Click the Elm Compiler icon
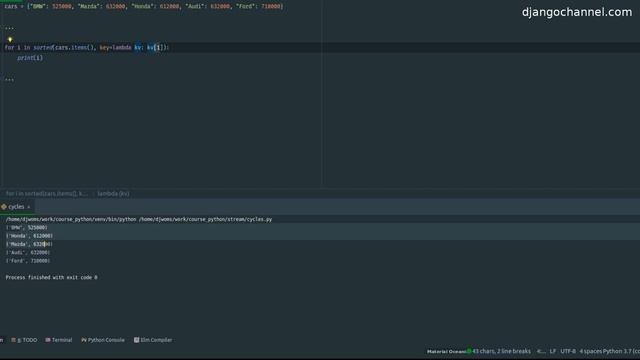The image size is (640, 360). point(136,340)
